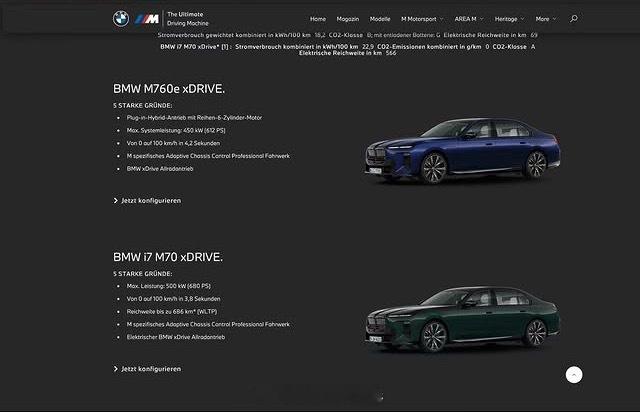Click Plug-in-Hybrid-Antrieb mit Reihen-6-Zylinder-Motor text

194,118
